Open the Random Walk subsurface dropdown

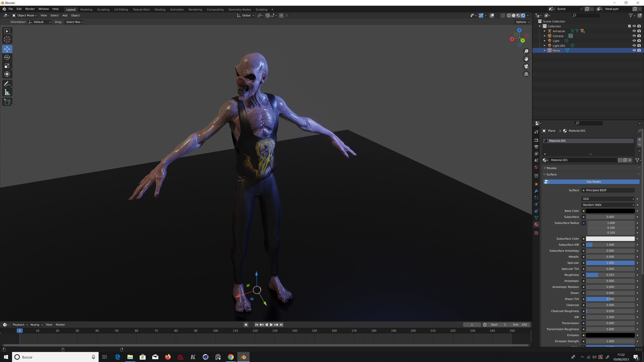click(608, 205)
